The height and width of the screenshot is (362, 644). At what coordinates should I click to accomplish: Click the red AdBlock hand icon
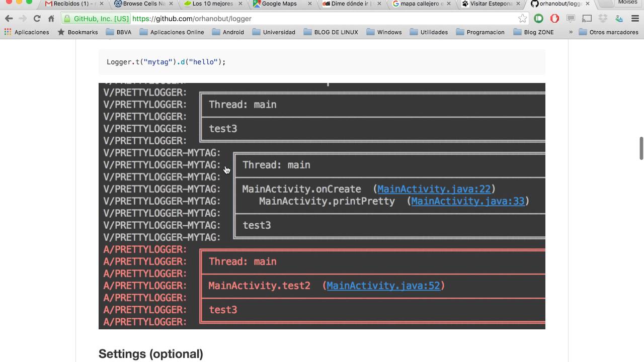pos(554,19)
